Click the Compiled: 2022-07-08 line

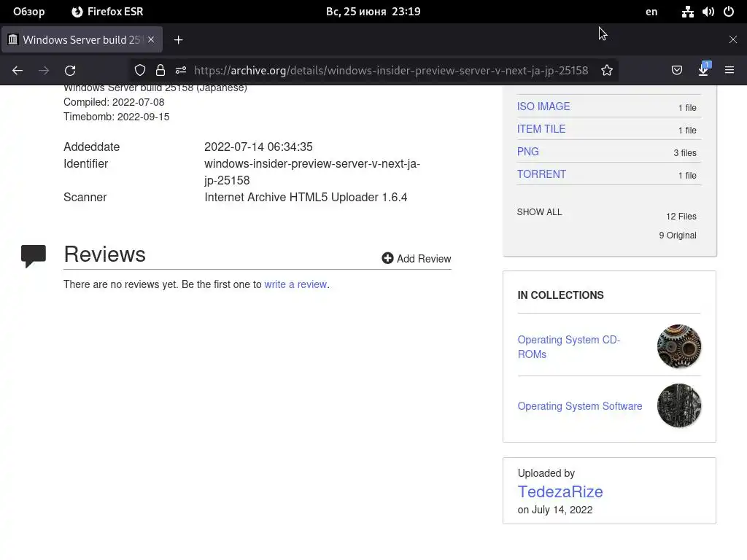114,102
